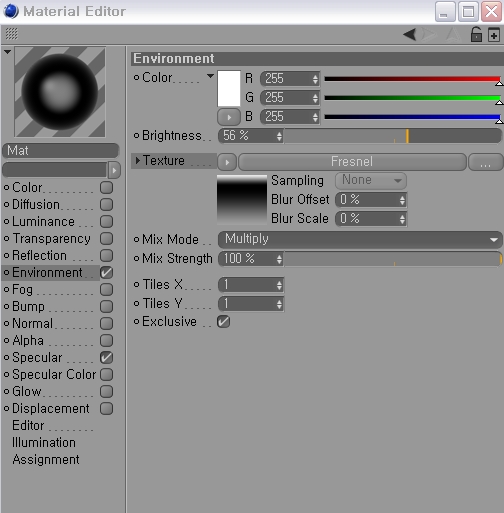Screen dimensions: 504x513
Task: Enable the Alpha channel checkbox
Action: 107,341
